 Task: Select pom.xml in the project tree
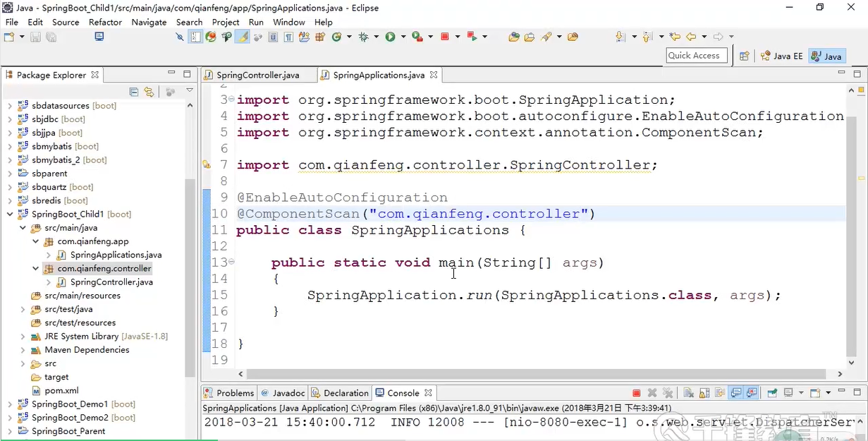point(61,390)
